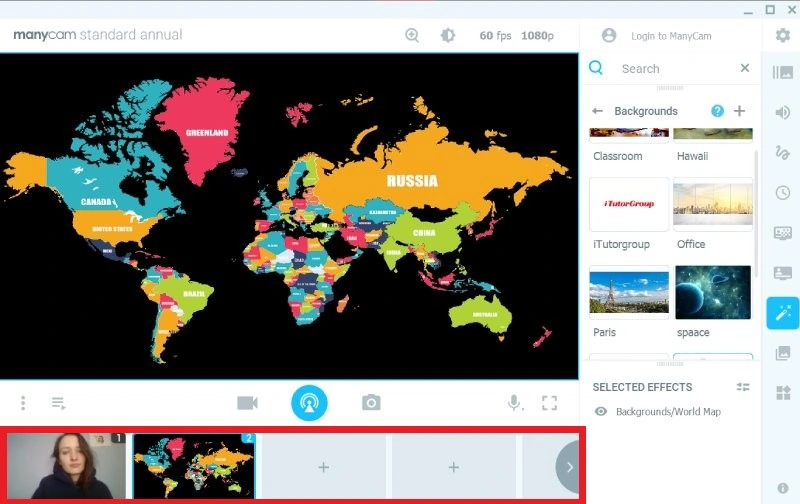Open the audio settings sidebar panel
Viewport: 800px width, 504px height.
pos(783,112)
